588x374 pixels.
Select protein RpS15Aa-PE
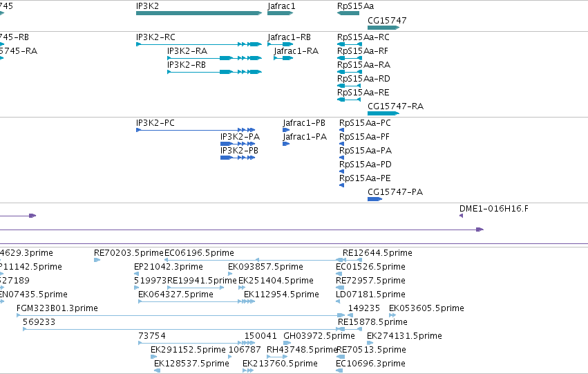point(341,186)
